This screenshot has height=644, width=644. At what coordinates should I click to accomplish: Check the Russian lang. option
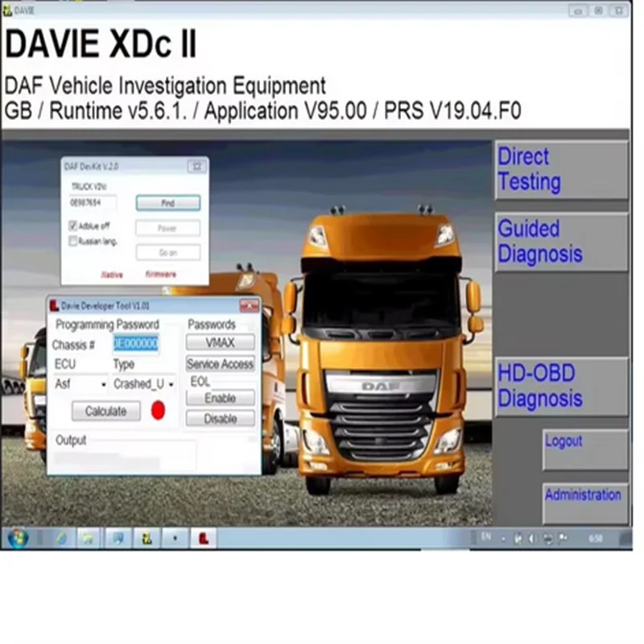click(x=72, y=241)
